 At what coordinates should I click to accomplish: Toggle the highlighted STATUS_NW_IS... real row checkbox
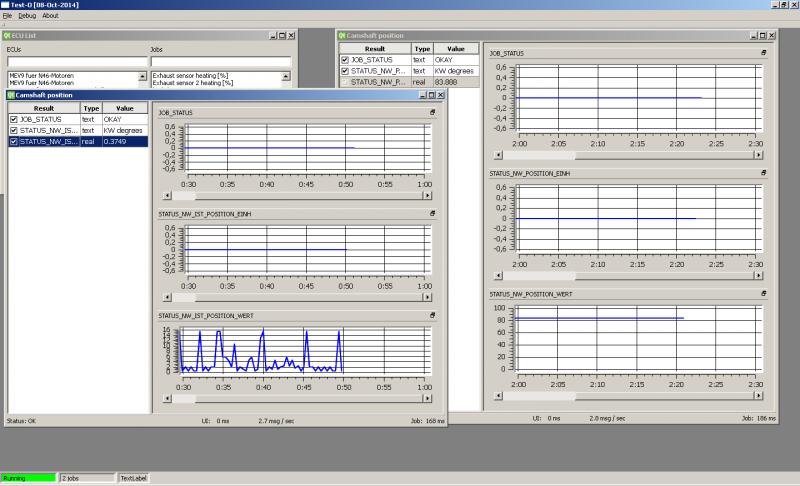click(x=13, y=142)
